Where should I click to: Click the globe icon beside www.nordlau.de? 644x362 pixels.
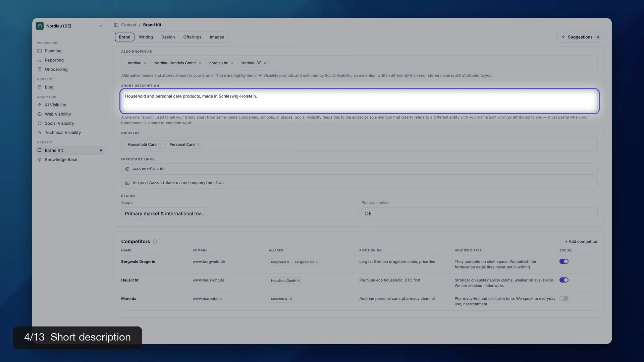click(127, 169)
